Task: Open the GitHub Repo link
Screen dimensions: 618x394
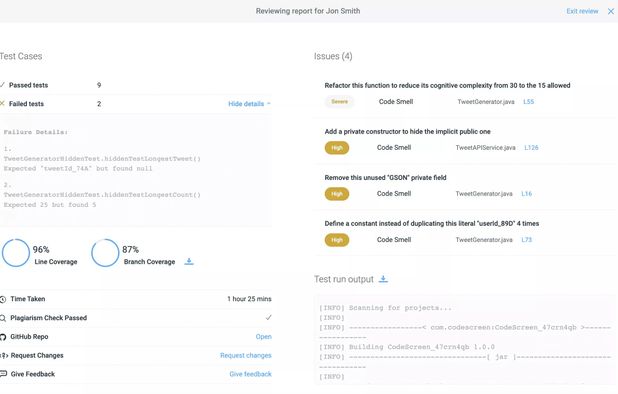Action: [x=263, y=337]
